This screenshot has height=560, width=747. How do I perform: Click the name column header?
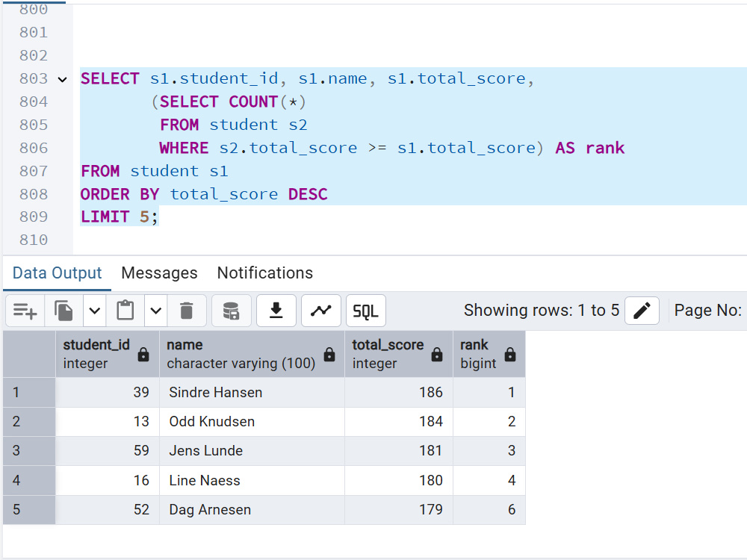coord(252,354)
